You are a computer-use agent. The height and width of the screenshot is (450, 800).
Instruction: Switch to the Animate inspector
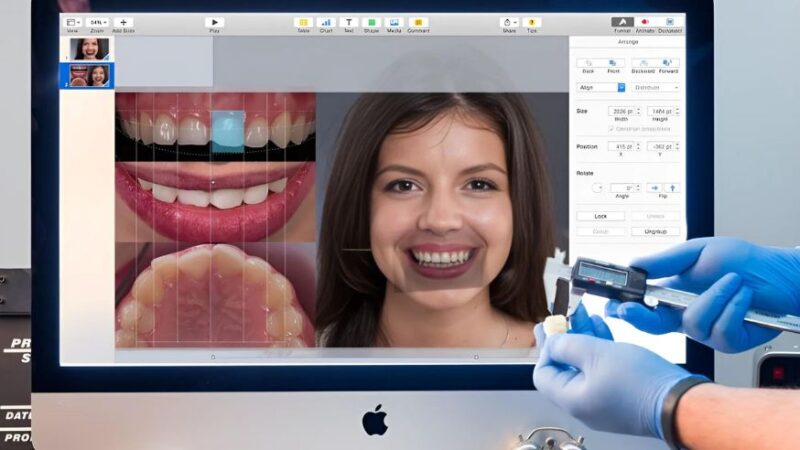click(645, 22)
